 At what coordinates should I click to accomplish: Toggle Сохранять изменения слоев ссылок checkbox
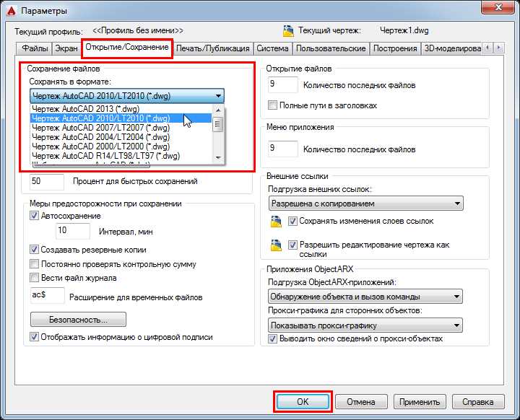[292, 221]
